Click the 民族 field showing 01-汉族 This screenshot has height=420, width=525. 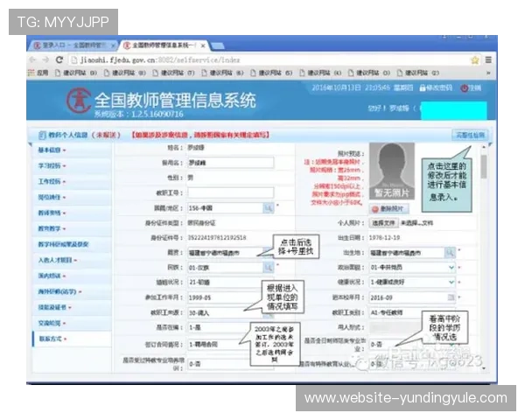(226, 268)
